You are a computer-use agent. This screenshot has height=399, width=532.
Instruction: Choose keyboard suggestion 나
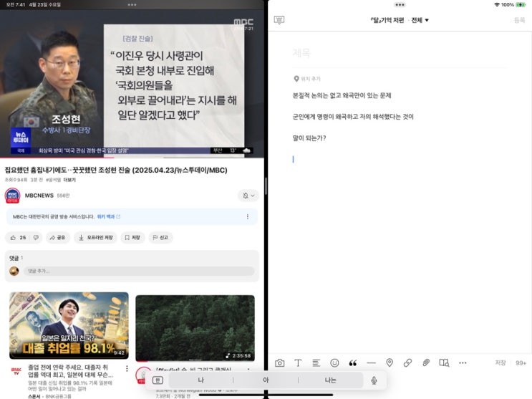(201, 380)
